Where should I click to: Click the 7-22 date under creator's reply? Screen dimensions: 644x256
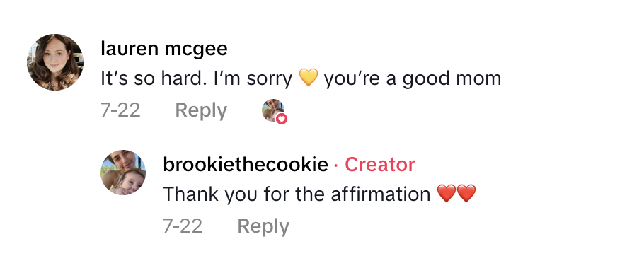[183, 226]
